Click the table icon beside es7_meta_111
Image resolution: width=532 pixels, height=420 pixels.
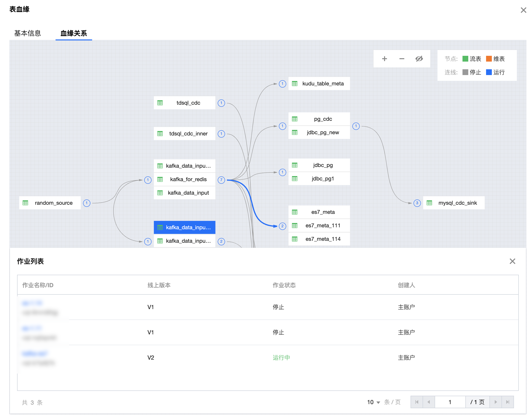tap(295, 225)
